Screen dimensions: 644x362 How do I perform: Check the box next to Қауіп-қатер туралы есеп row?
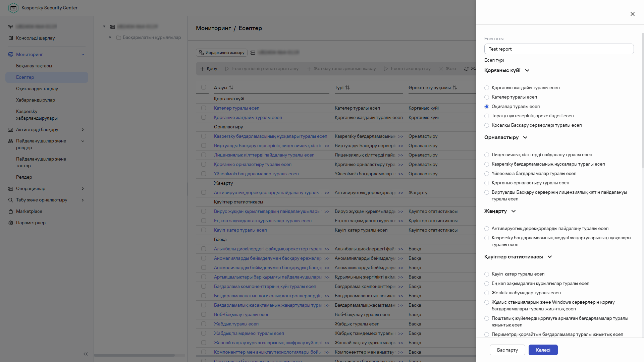(x=204, y=230)
